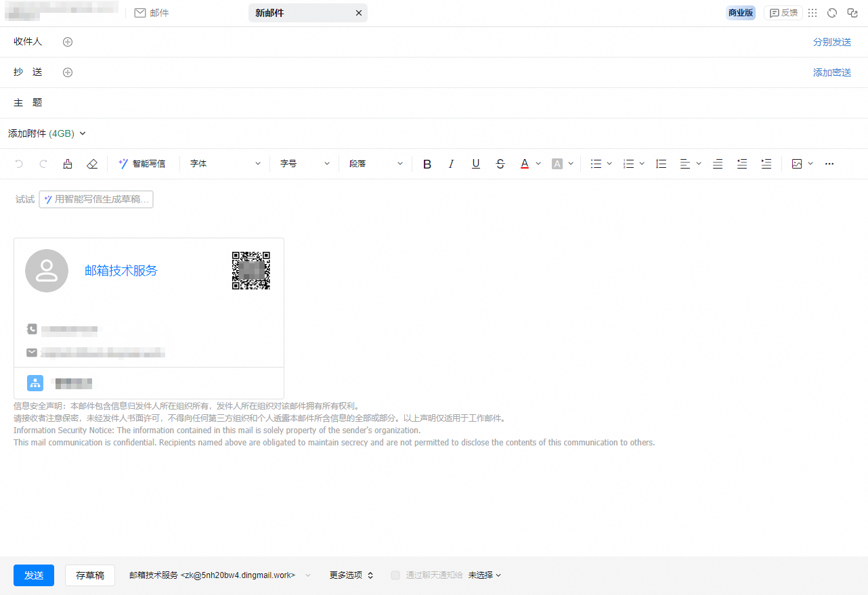The height and width of the screenshot is (595, 868).
Task: Switch to the 邮件 tab
Action: (152, 13)
